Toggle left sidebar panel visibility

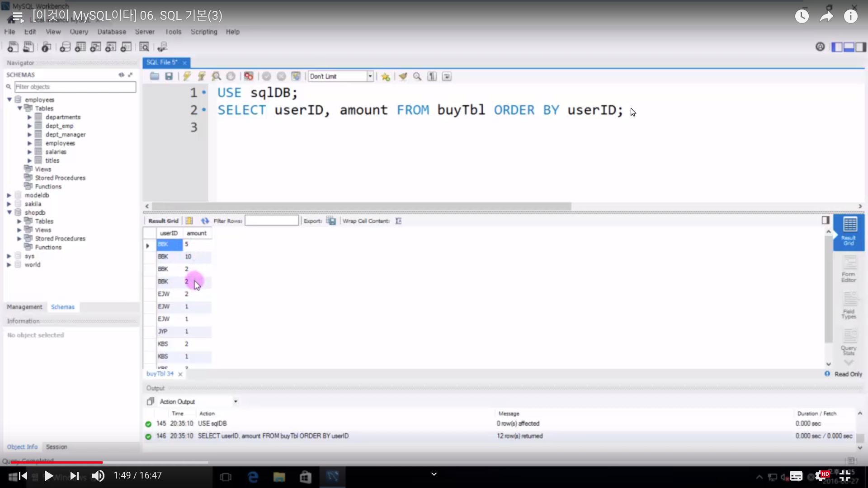coord(837,47)
